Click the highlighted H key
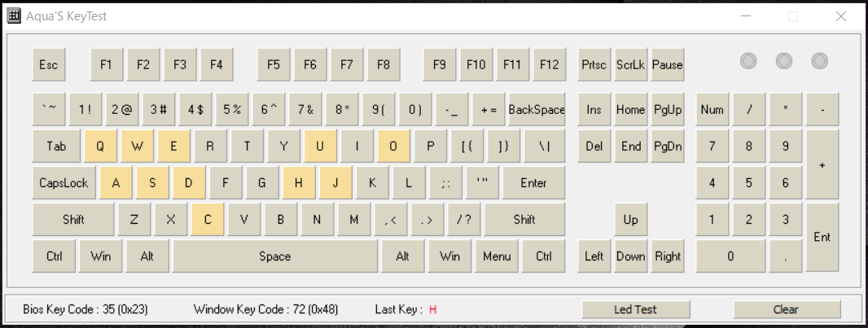868x328 pixels. point(298,182)
